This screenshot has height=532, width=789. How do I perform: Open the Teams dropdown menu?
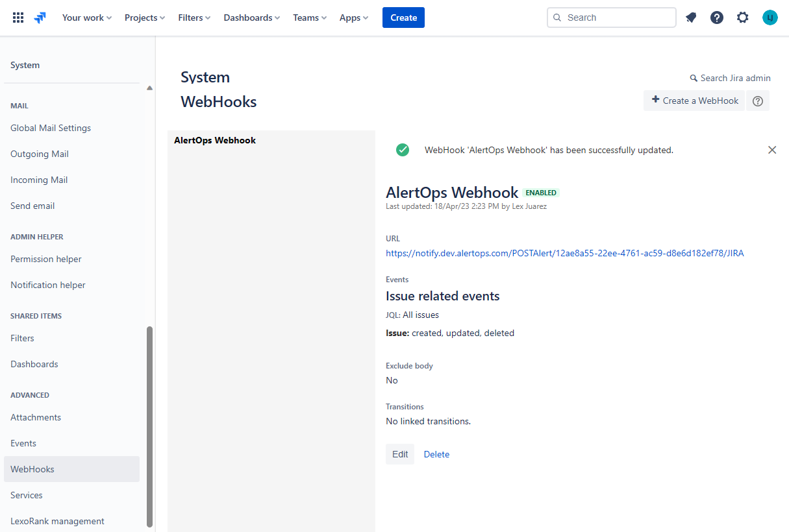309,18
